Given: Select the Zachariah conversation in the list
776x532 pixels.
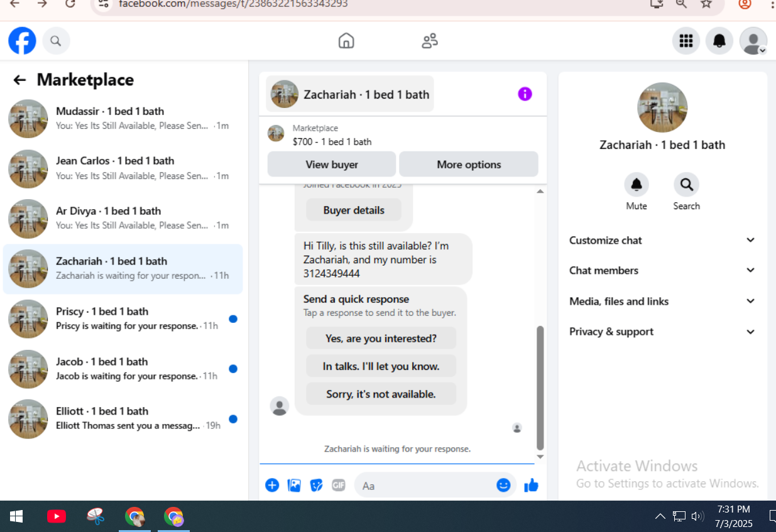Looking at the screenshot, I should [x=123, y=269].
